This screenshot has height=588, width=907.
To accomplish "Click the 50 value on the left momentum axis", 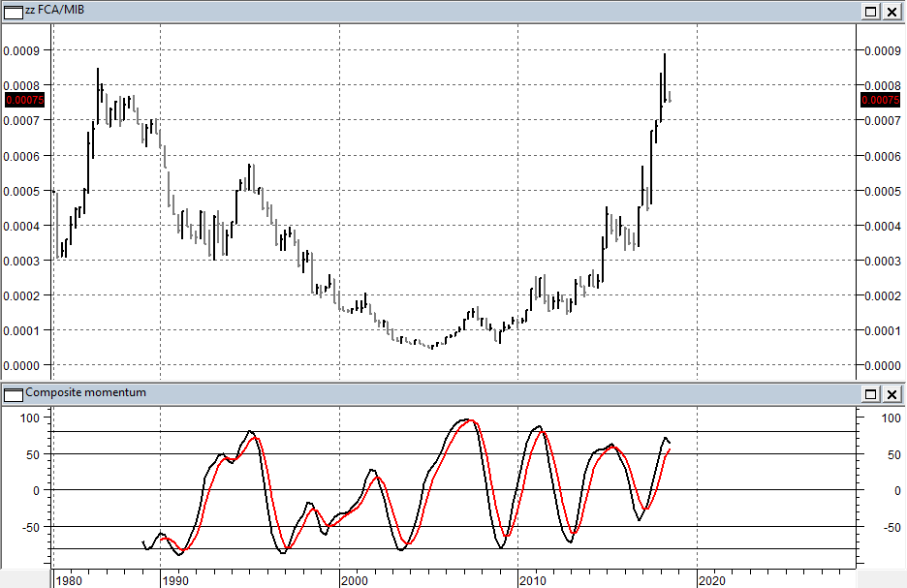I will coord(33,454).
